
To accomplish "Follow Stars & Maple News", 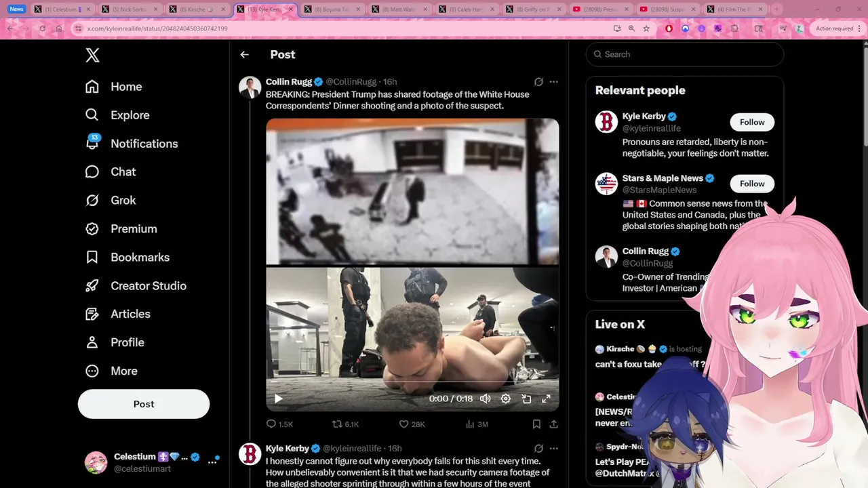I will pos(752,184).
